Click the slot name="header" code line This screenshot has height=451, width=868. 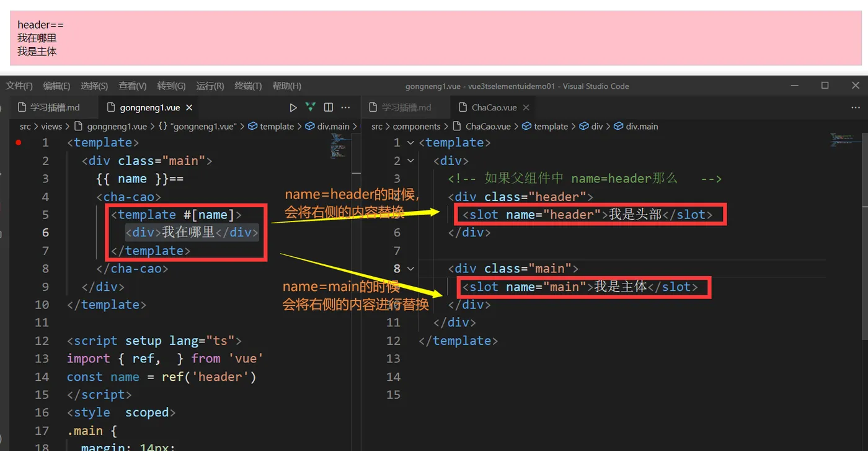(x=588, y=215)
